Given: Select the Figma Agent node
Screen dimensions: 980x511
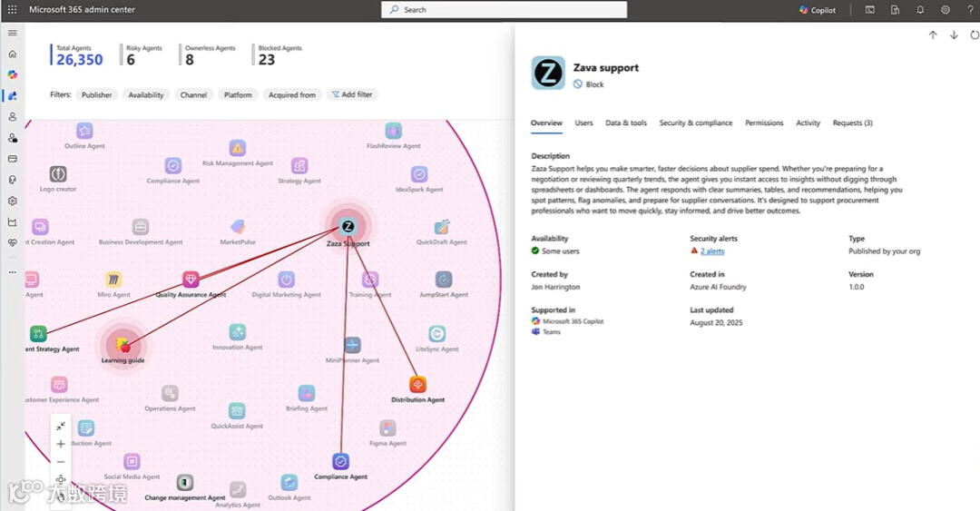Looking at the screenshot, I should (387, 427).
